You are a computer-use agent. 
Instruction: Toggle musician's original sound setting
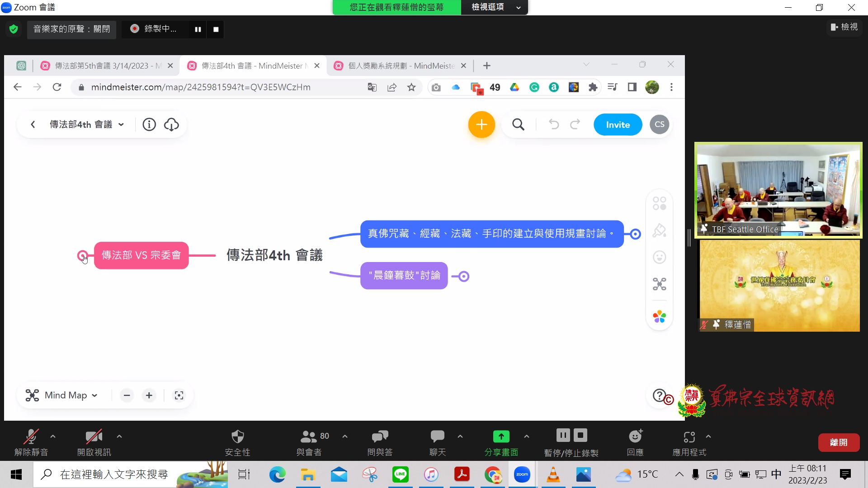[x=71, y=29]
